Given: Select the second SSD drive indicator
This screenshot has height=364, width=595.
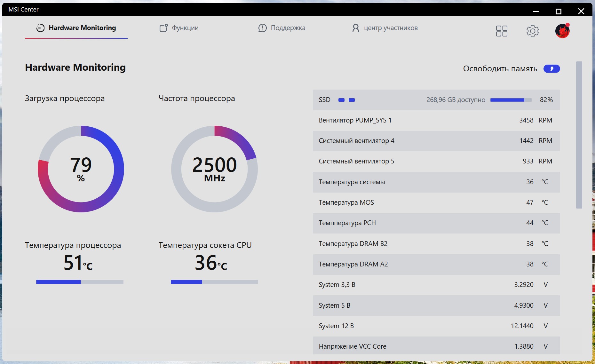Looking at the screenshot, I should coord(352,100).
